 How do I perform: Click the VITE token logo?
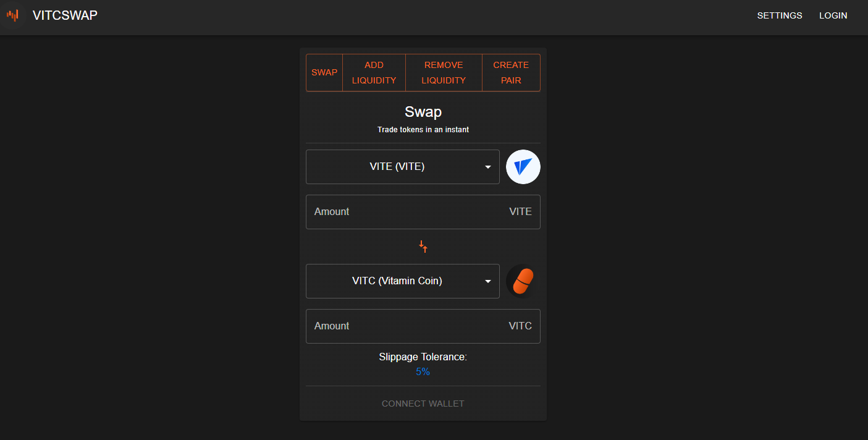click(x=523, y=167)
